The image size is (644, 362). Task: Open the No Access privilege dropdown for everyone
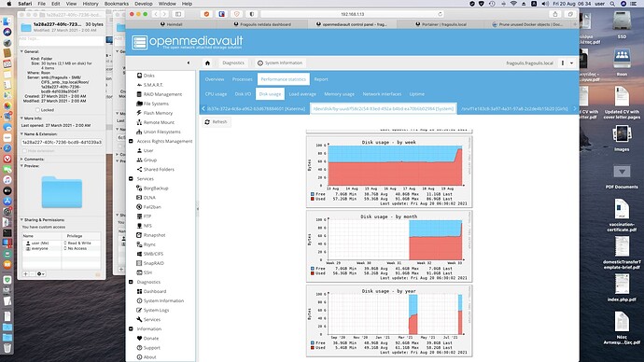(76, 249)
